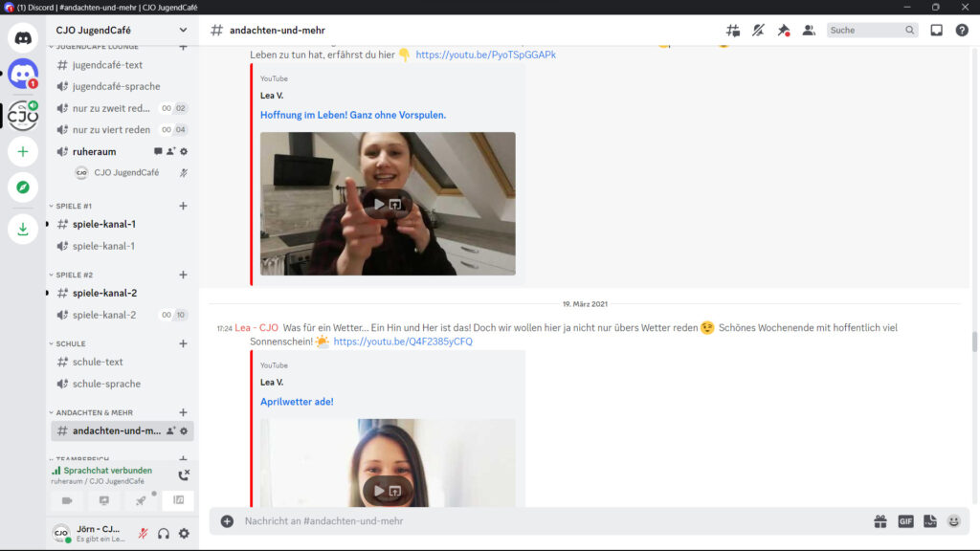Click Hoffnung im Leben video title link
The height and width of the screenshot is (551, 980).
click(x=353, y=115)
